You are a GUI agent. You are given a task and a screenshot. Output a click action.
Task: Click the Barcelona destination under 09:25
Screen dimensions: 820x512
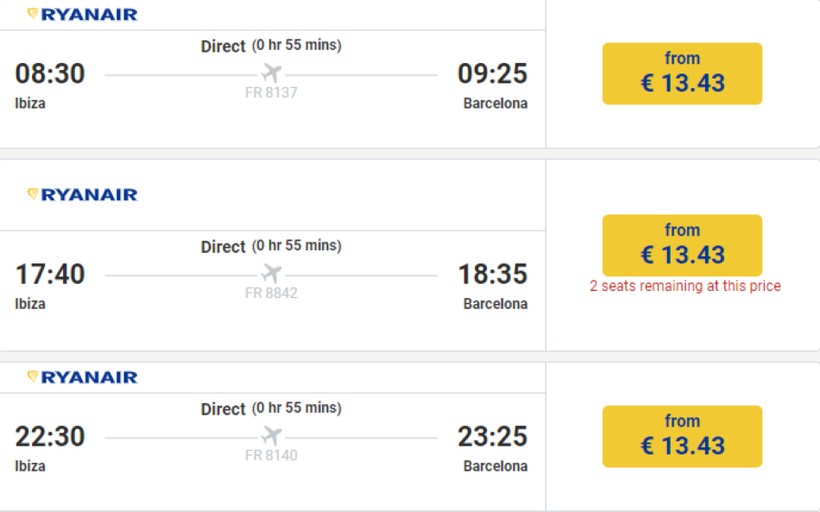[495, 103]
